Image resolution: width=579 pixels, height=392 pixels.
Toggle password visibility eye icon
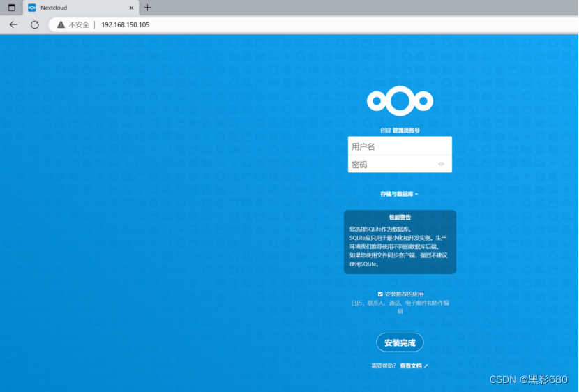pos(441,164)
